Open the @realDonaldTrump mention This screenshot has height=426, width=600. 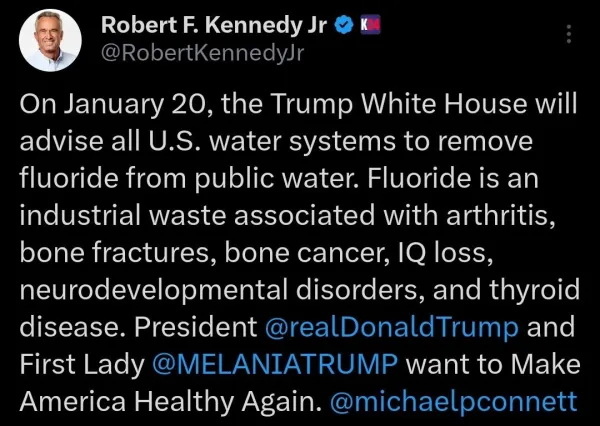click(391, 328)
